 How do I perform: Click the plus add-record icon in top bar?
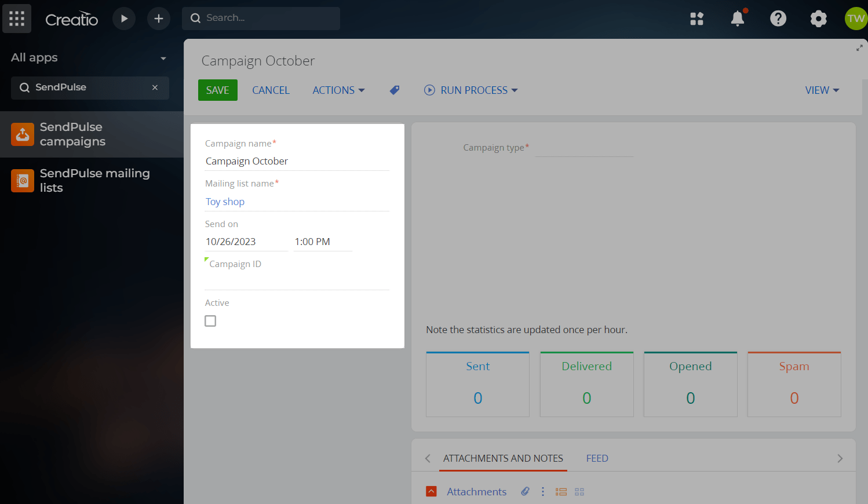click(159, 19)
